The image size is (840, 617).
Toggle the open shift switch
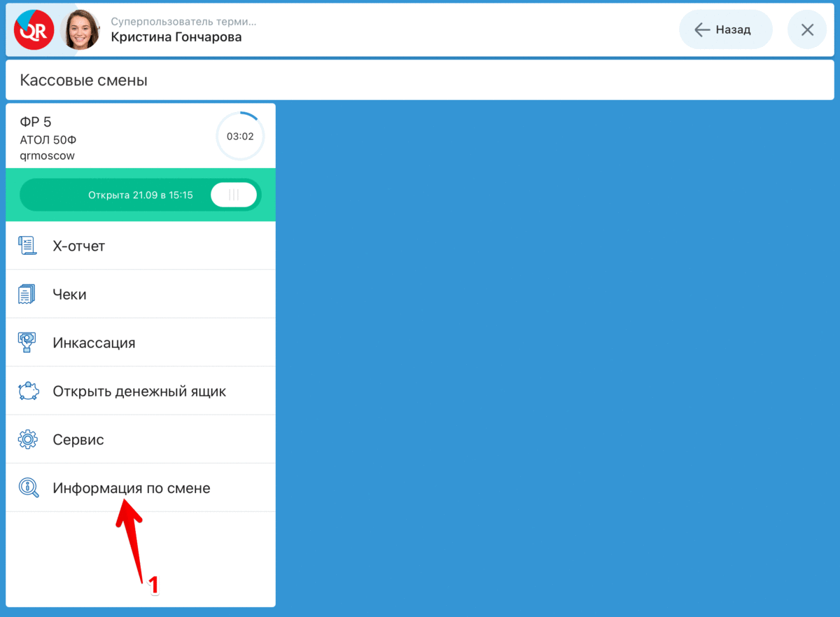pos(234,195)
